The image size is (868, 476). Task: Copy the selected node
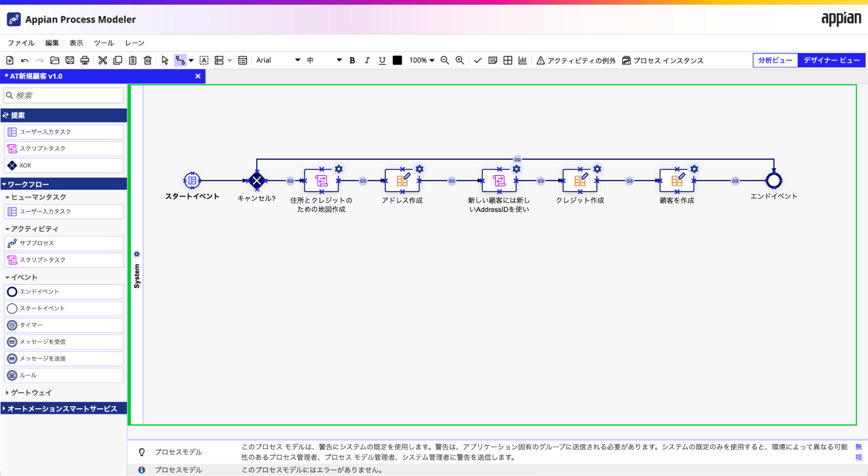coord(118,60)
